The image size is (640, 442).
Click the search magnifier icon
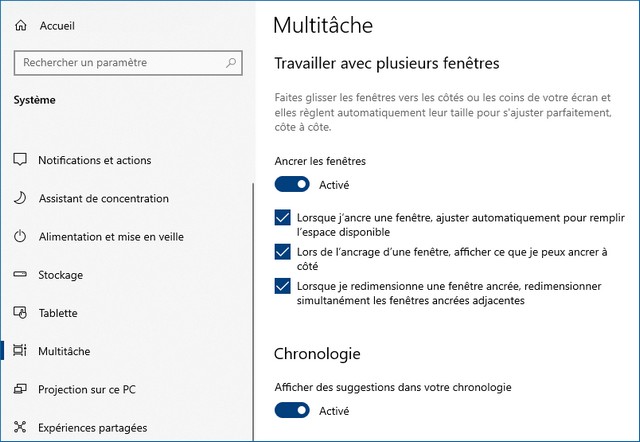point(232,63)
